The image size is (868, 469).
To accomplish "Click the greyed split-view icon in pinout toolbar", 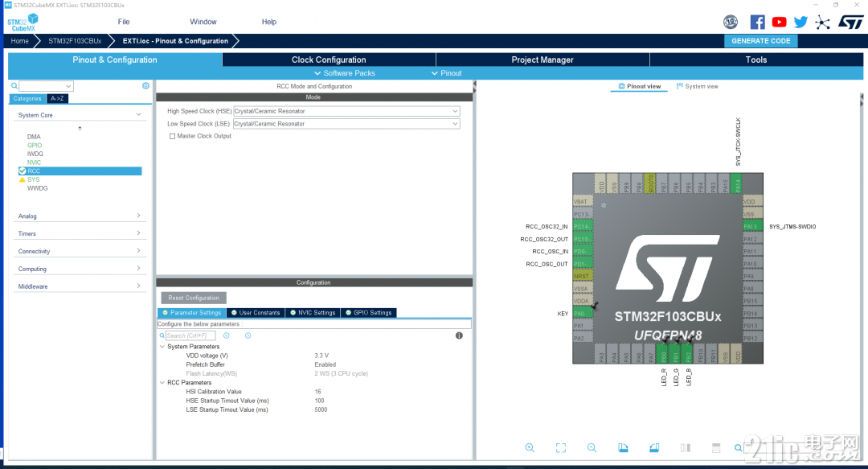I will 686,448.
